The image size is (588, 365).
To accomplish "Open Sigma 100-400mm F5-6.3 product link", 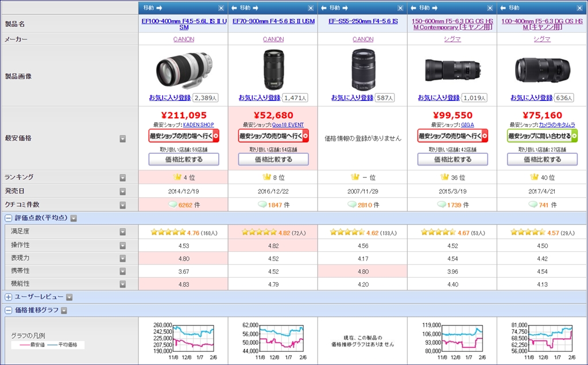I will click(542, 24).
